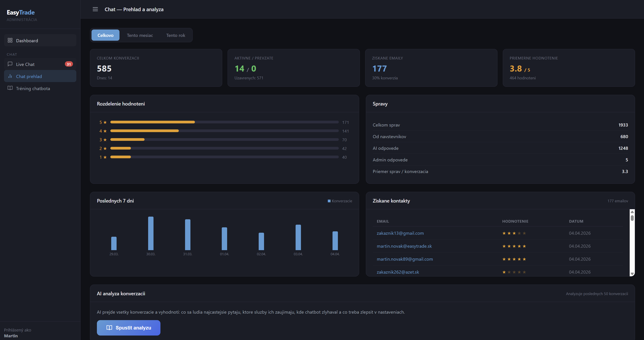Select the Chat prehlad bar chart icon
The width and height of the screenshot is (644, 340).
tap(10, 76)
